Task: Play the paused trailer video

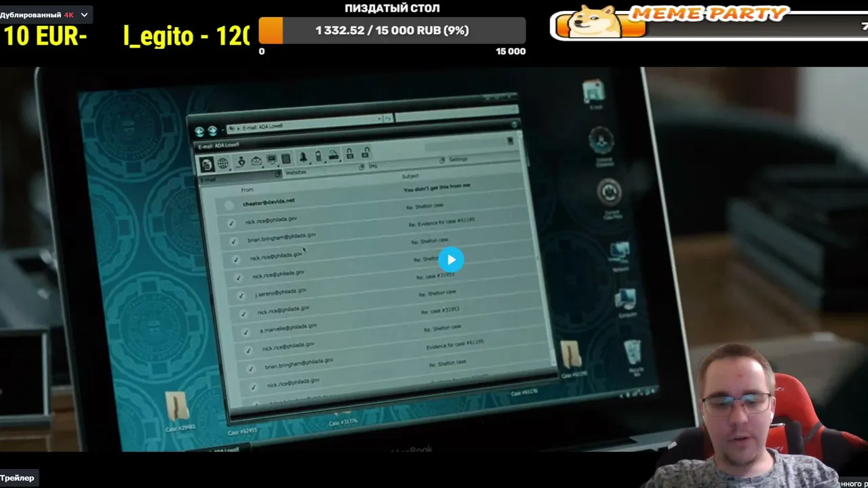Action: point(451,260)
